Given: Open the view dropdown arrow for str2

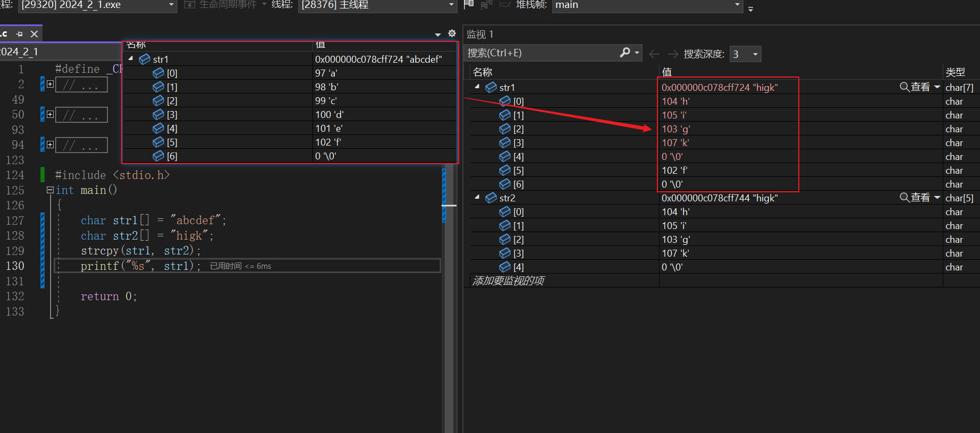Looking at the screenshot, I should [x=937, y=197].
